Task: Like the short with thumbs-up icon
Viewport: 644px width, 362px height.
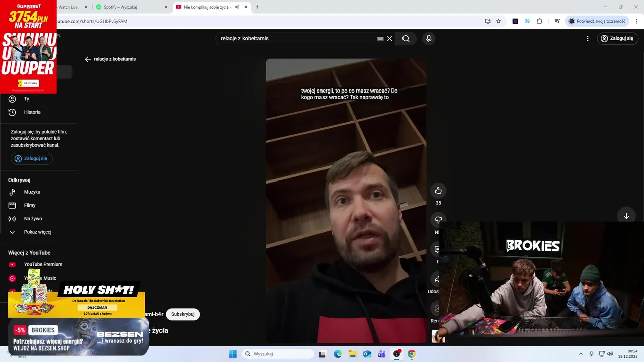Action: tap(438, 191)
